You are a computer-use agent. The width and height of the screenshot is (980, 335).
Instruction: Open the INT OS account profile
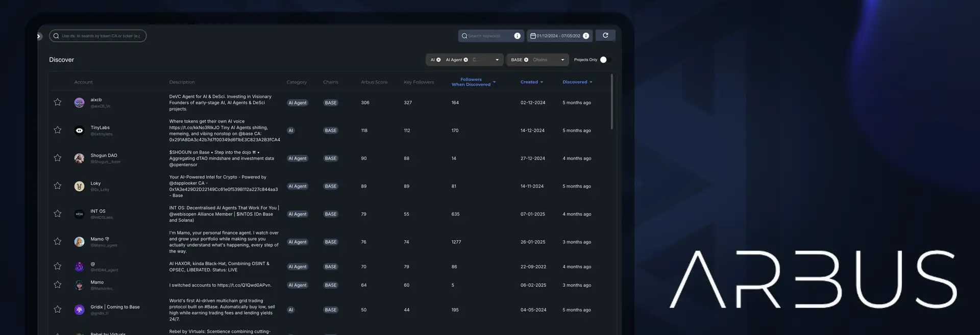(98, 211)
